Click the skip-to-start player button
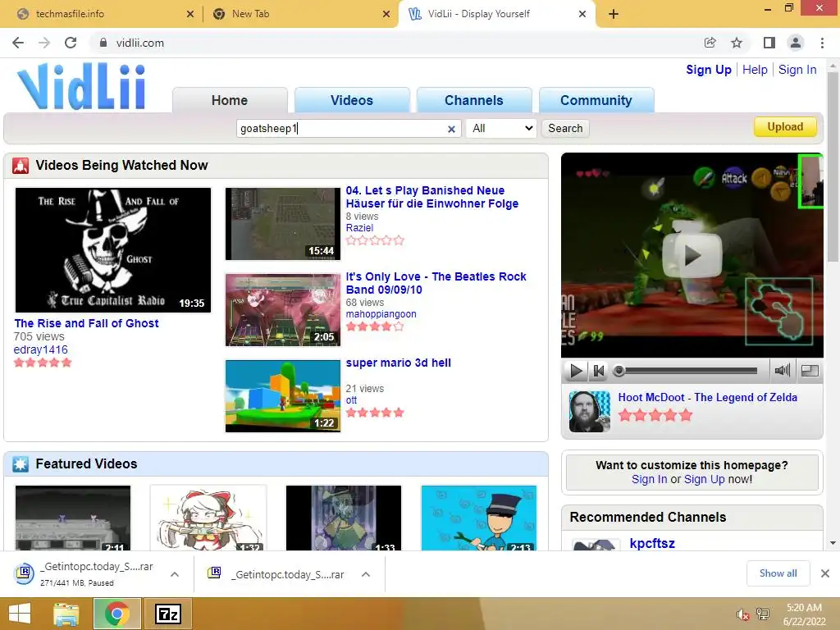 click(598, 371)
